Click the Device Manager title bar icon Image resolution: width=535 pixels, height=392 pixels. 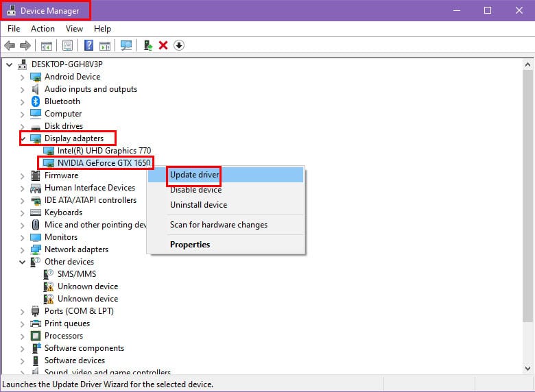tap(11, 10)
